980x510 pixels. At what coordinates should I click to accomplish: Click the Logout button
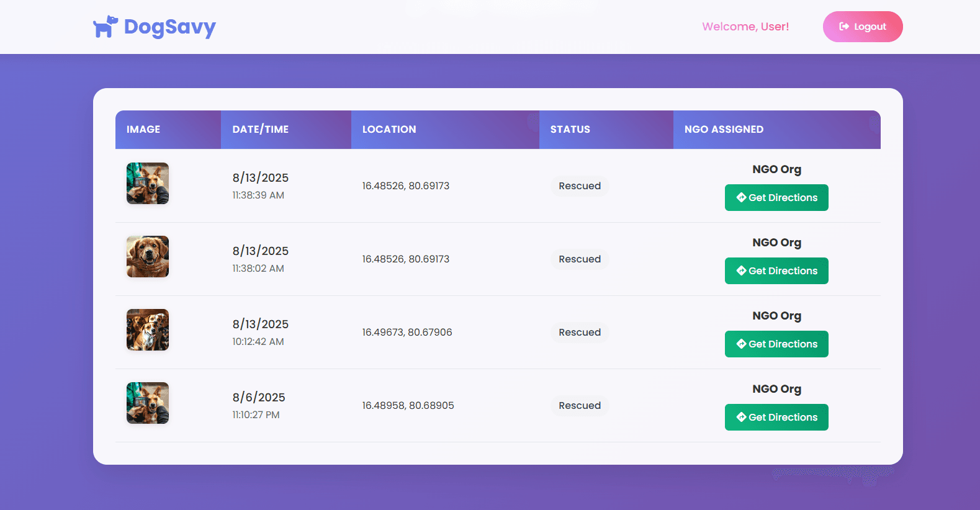click(863, 27)
